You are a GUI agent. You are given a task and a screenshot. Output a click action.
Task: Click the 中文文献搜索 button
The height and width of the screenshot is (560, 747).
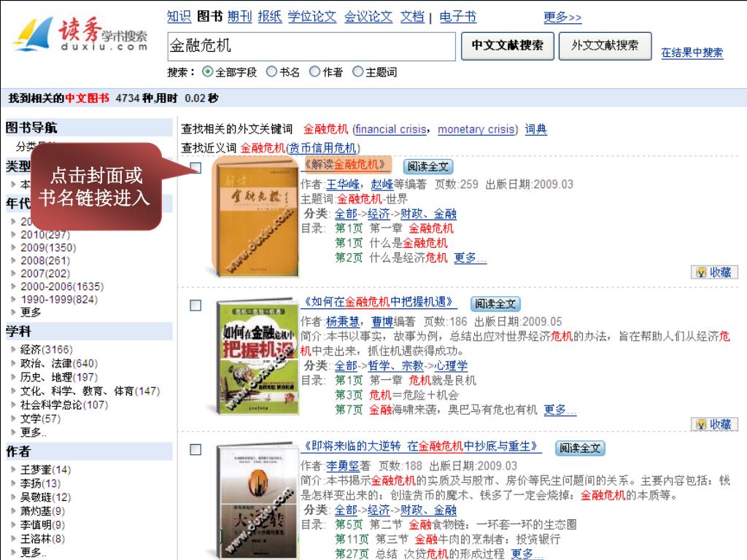click(508, 46)
